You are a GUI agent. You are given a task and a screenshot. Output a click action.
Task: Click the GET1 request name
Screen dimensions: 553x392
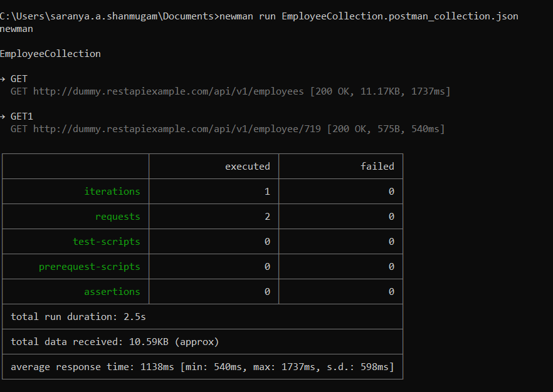click(22, 116)
